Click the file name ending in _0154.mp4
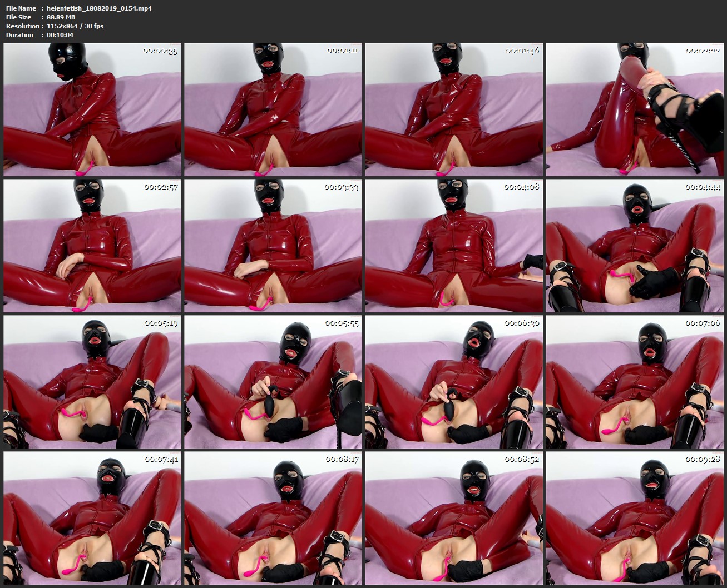 pyautogui.click(x=99, y=8)
